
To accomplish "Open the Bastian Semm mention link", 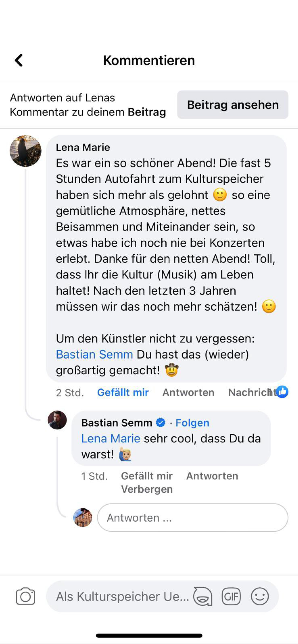I will coord(94,355).
